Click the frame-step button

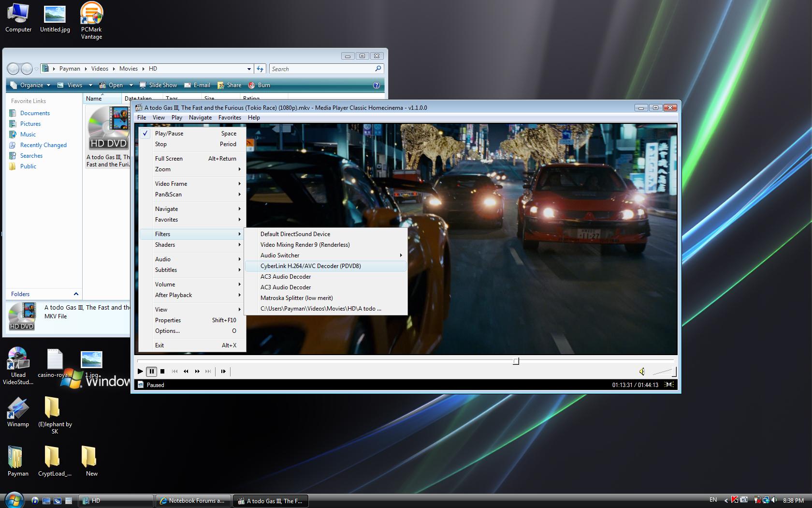pyautogui.click(x=223, y=372)
